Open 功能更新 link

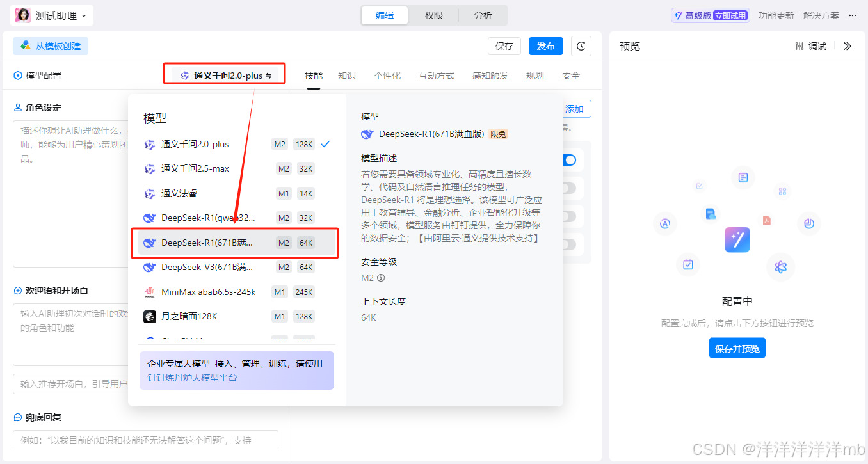coord(776,15)
